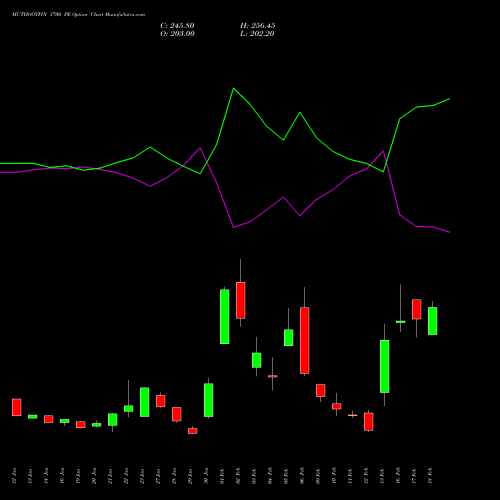500x500 pixels.
Task: Click the purple indicator line's lowest trough near 01 Feb
Action: (x=233, y=227)
